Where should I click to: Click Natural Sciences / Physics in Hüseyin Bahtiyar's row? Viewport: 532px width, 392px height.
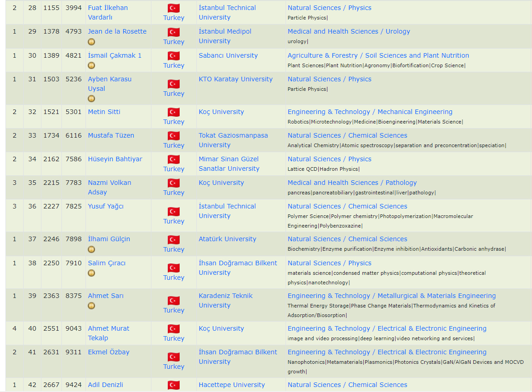click(x=330, y=159)
